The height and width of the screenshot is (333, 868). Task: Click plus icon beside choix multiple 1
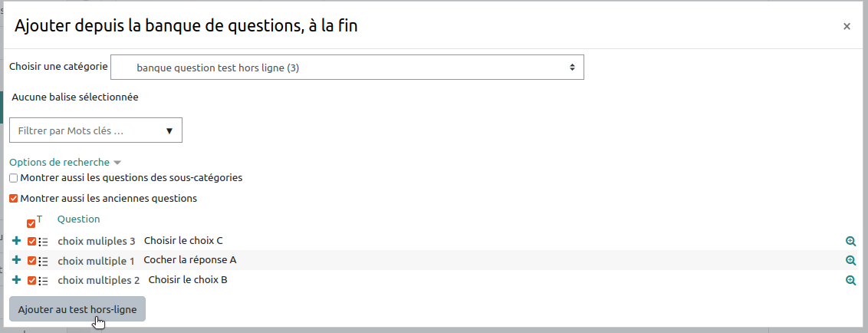(x=17, y=261)
